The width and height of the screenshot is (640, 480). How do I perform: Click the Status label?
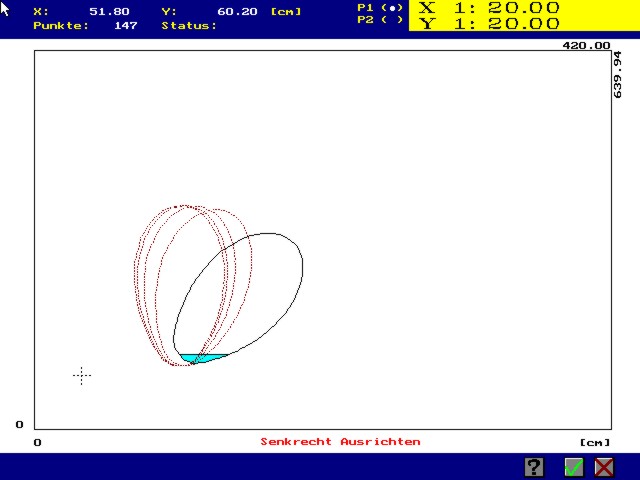189,25
